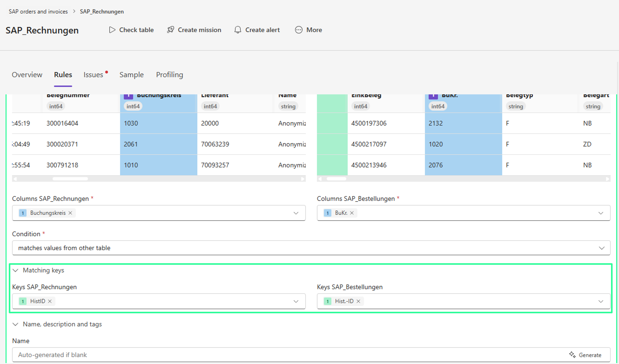Remove the BuKr. column chip

(352, 213)
